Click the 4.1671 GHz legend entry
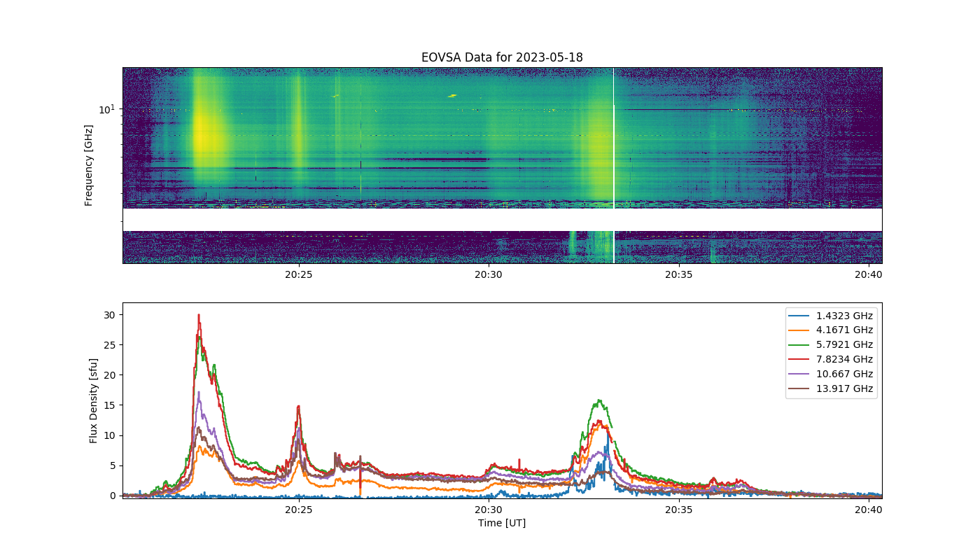Image resolution: width=980 pixels, height=560 pixels. [x=832, y=330]
